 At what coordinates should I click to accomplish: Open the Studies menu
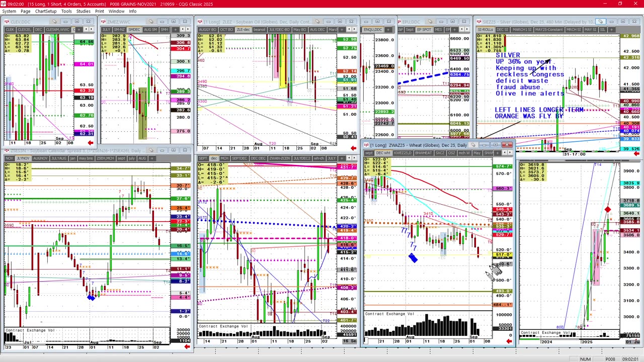pyautogui.click(x=83, y=11)
